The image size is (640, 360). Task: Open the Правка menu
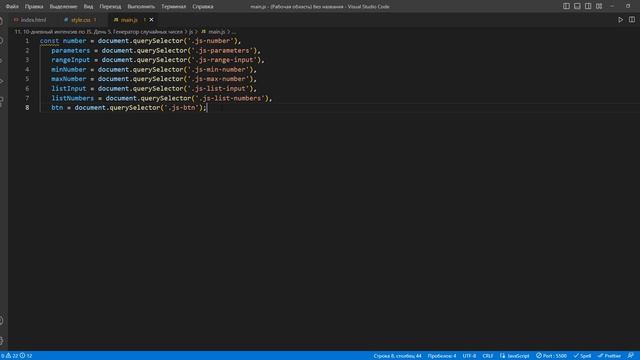34,7
